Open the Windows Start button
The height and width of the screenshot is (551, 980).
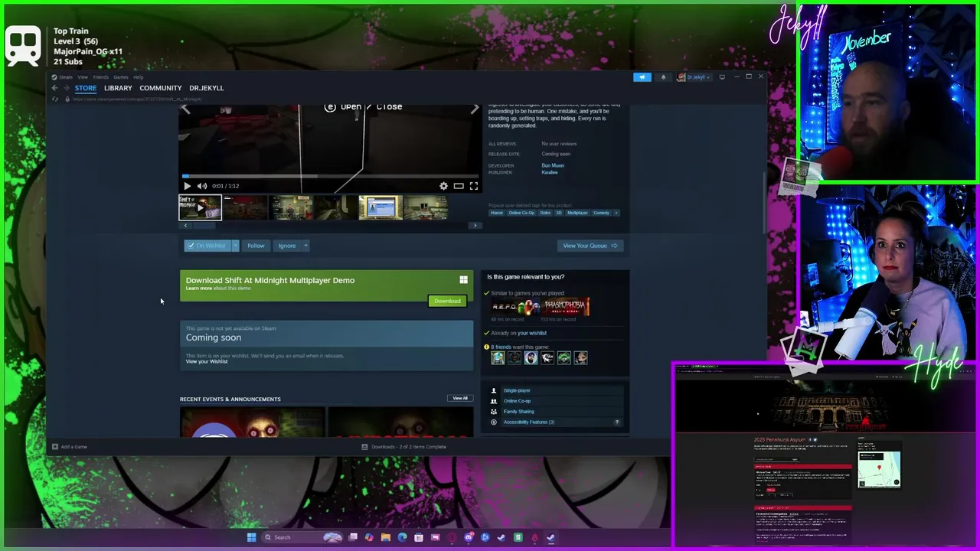click(x=251, y=537)
